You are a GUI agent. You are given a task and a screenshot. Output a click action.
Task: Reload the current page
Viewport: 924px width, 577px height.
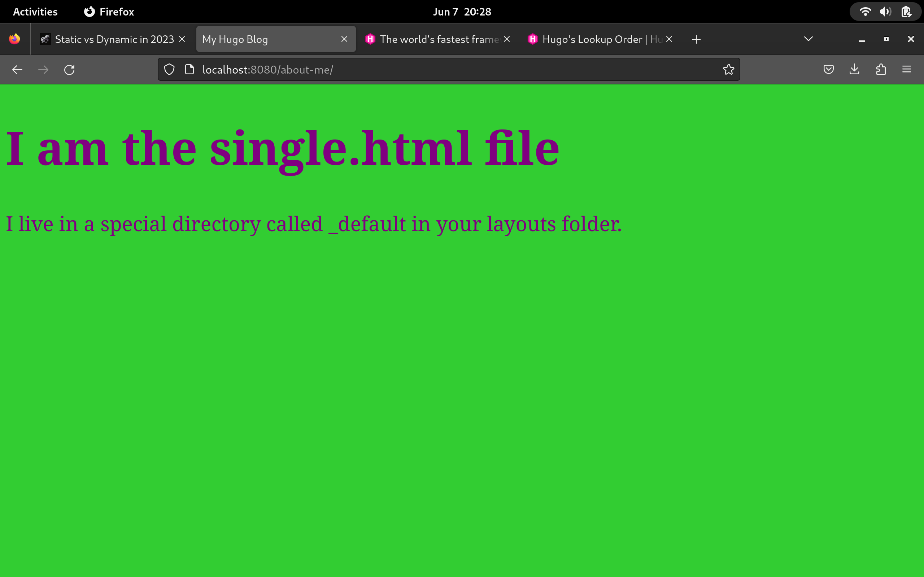pyautogui.click(x=69, y=70)
